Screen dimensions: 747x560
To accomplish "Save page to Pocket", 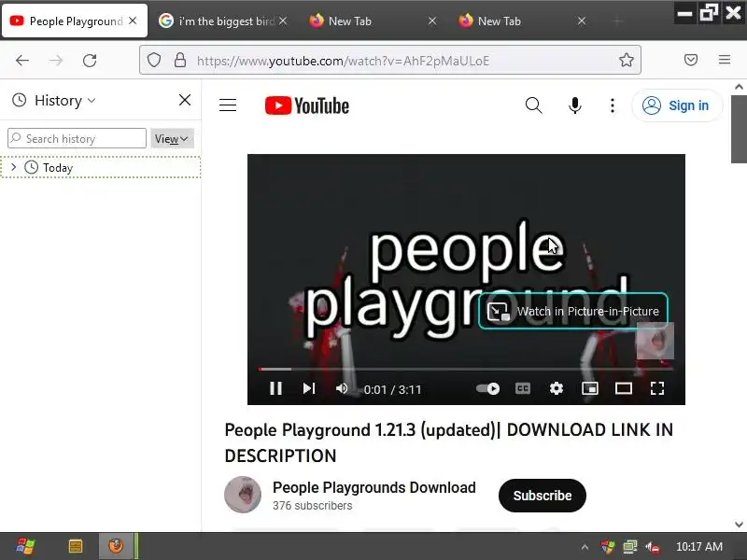I will 691,60.
